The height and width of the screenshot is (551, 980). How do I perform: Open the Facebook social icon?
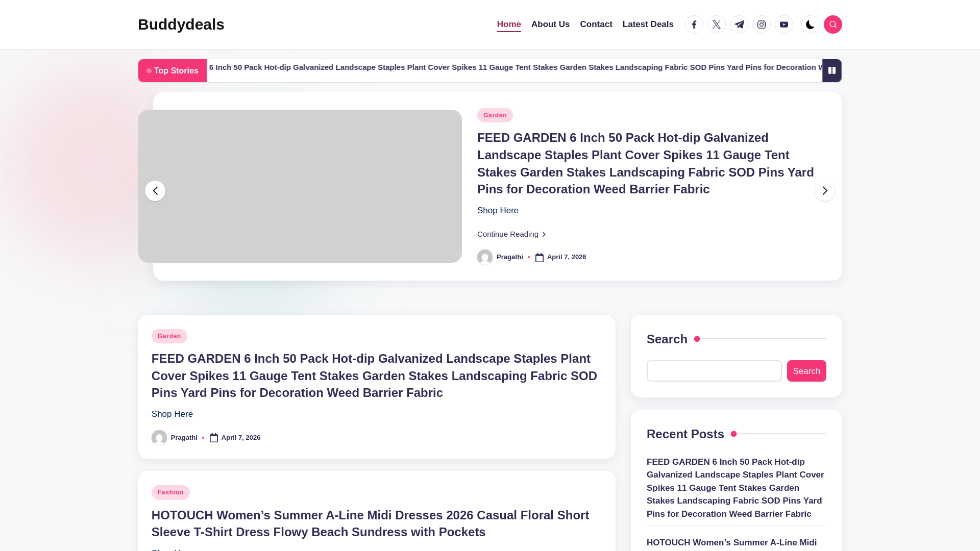(x=694, y=24)
